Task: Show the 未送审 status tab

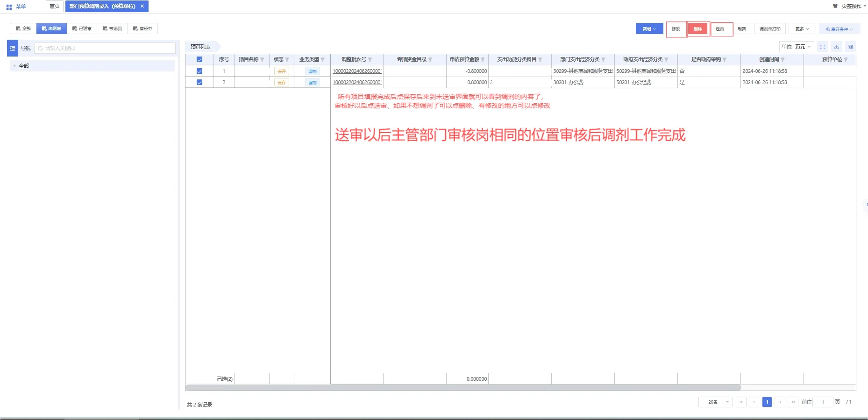Action: pyautogui.click(x=51, y=28)
